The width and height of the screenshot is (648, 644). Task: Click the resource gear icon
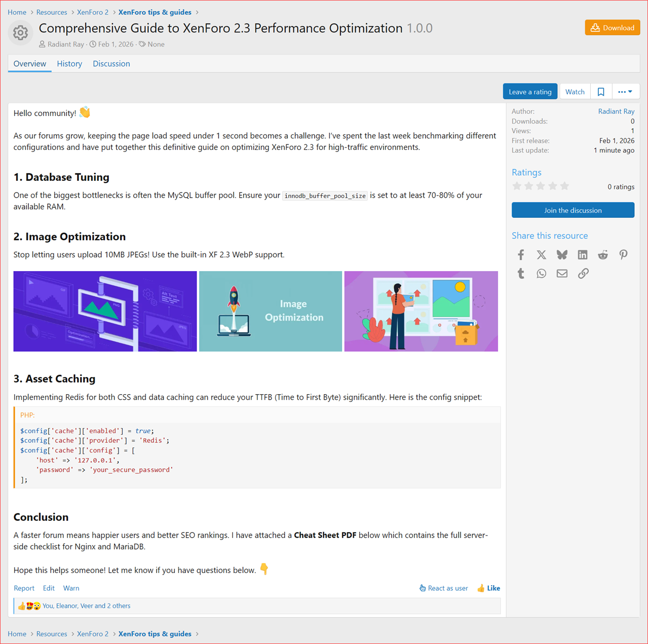pos(20,33)
